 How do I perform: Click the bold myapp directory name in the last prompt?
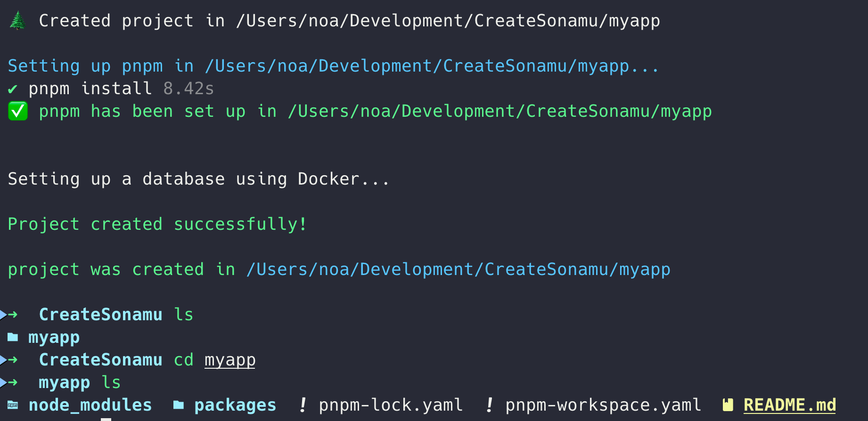[x=65, y=383]
